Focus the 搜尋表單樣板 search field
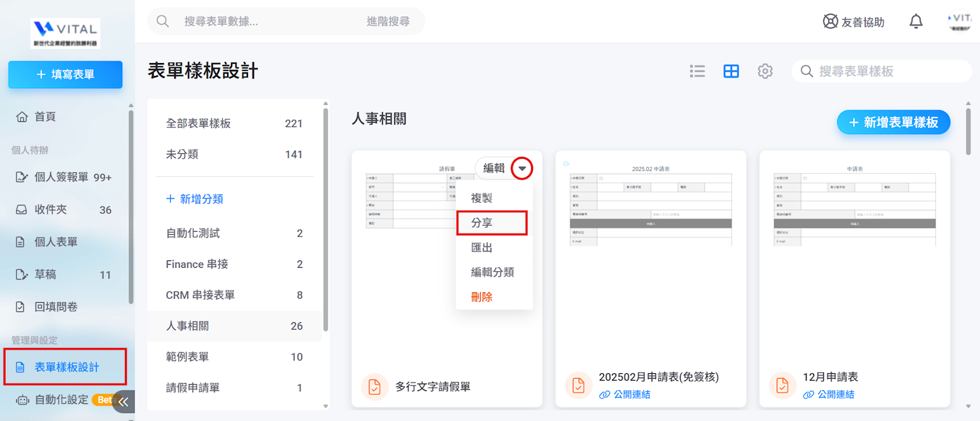Screen dimensions: 980x421 888,71
